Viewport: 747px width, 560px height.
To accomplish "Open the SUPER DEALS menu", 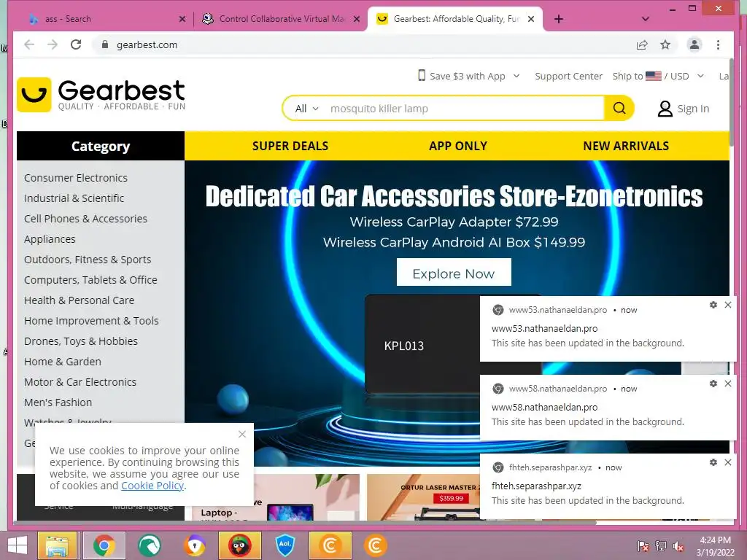I will point(290,146).
